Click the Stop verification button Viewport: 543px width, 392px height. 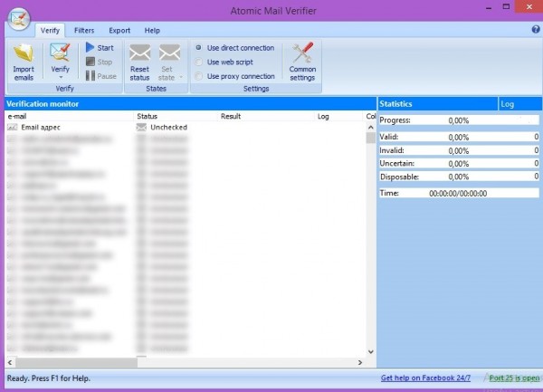pos(99,62)
